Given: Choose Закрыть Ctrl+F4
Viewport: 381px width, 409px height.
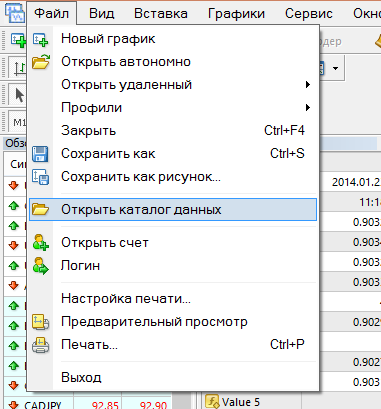Looking at the screenshot, I should tap(173, 131).
